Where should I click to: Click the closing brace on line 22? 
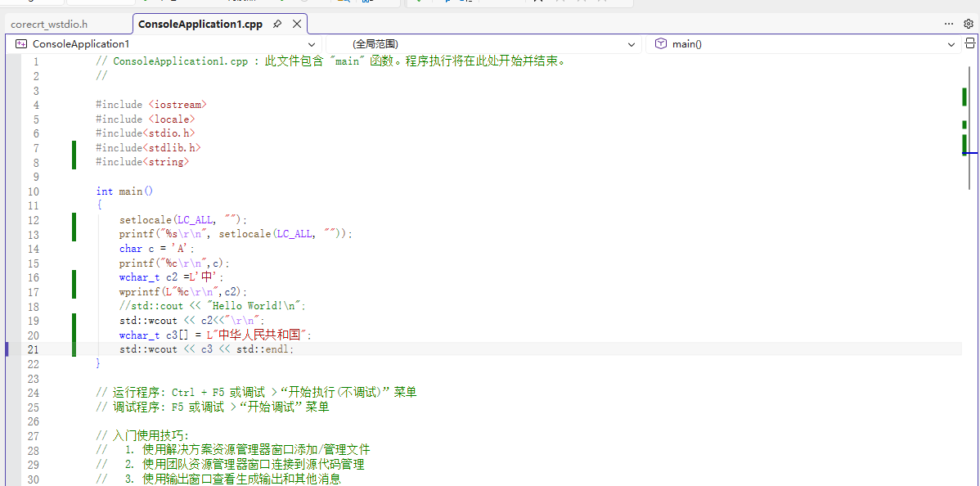98,363
